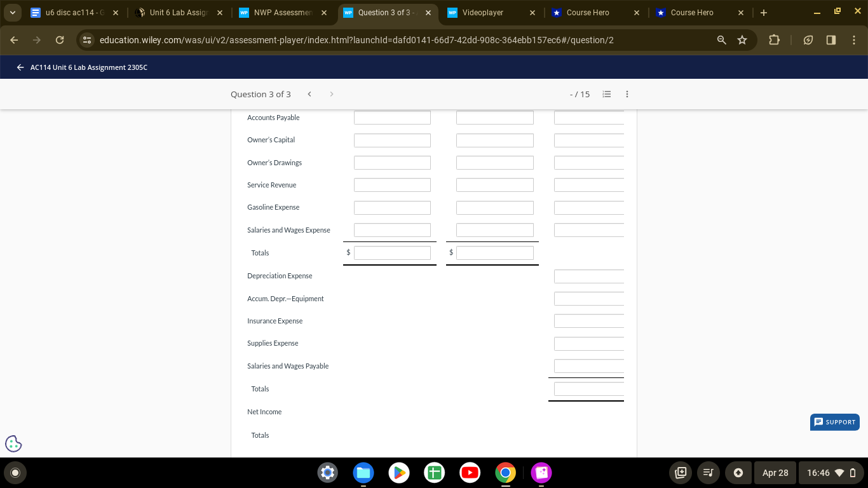Open the holding space tote icon
Viewport: 868px width, 488px height.
pos(681,472)
